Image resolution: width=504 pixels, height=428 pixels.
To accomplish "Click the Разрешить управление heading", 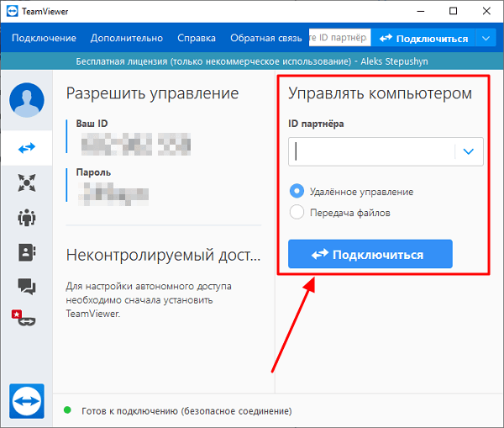I will [x=152, y=93].
